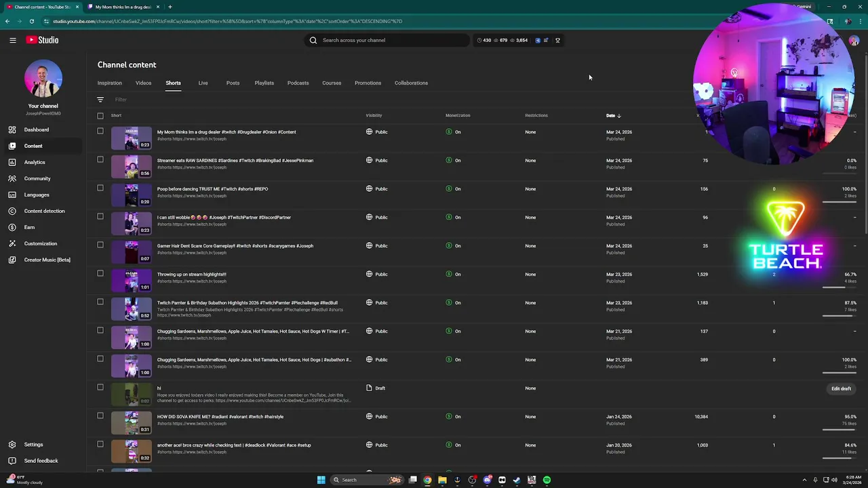Image resolution: width=868 pixels, height=488 pixels.
Task: Open a new browser tab
Action: pos(170,7)
